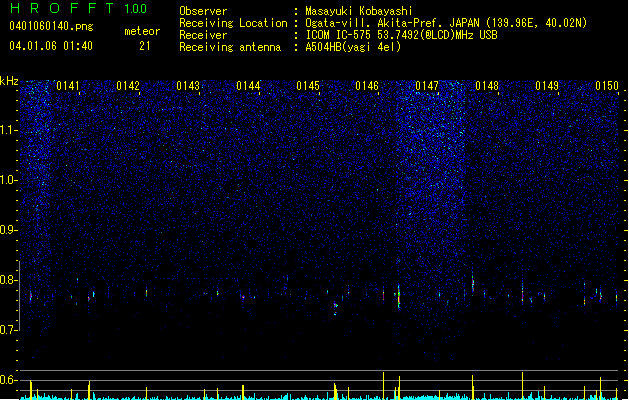The image size is (629, 400).
Task: Click the meteor count value 21
Action: pyautogui.click(x=145, y=46)
